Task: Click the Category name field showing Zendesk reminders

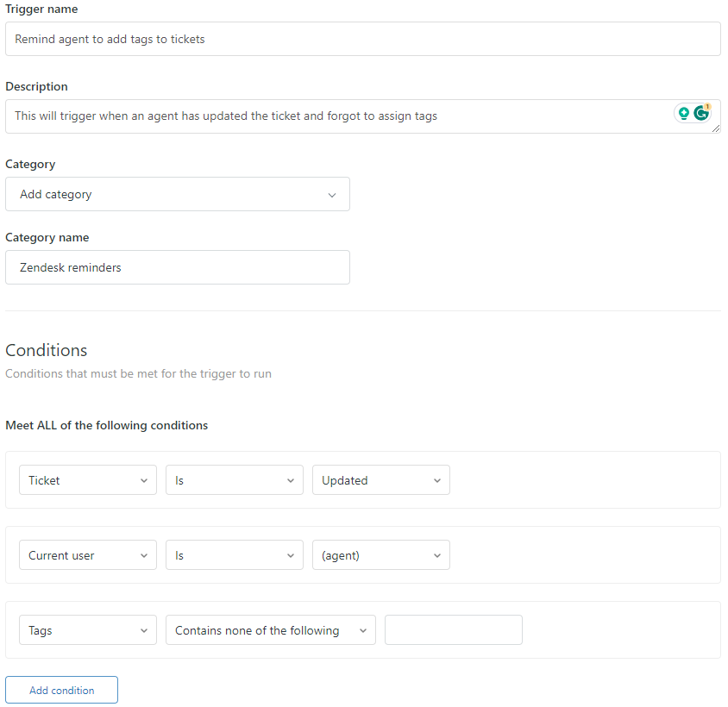Action: (178, 267)
